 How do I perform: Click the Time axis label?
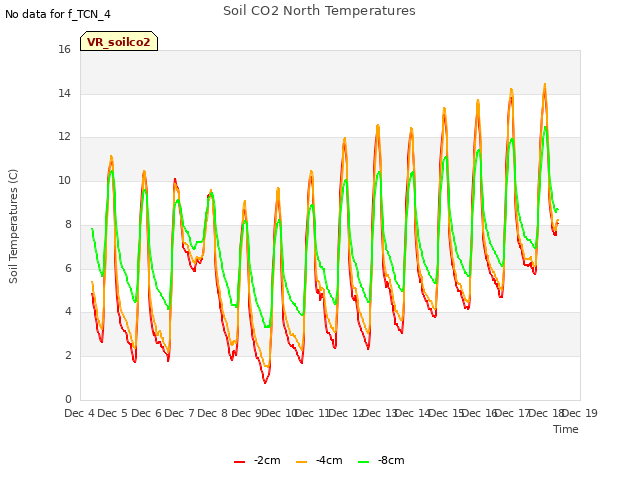(566, 429)
